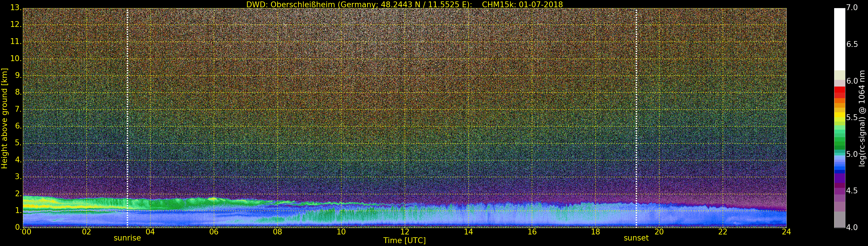Click the "log(rc-signal) @ 1064 nm" colorbar label
The height and width of the screenshot is (246, 868).
[x=862, y=118]
